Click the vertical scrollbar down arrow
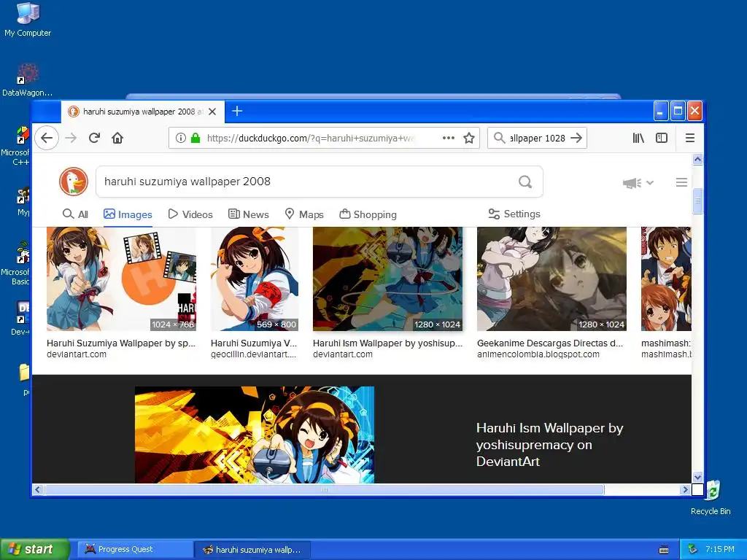This screenshot has height=560, width=747. tap(697, 477)
